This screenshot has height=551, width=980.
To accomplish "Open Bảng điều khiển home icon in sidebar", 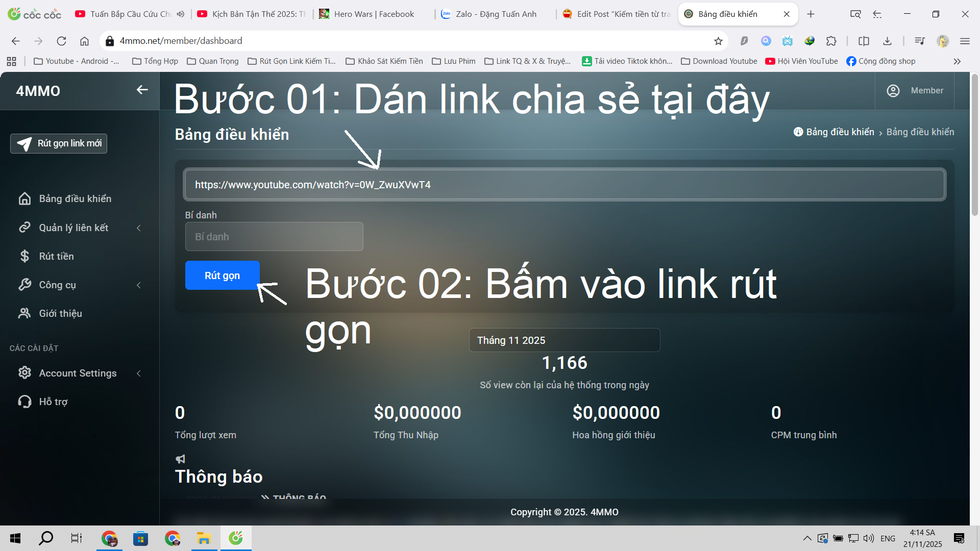I will (24, 198).
